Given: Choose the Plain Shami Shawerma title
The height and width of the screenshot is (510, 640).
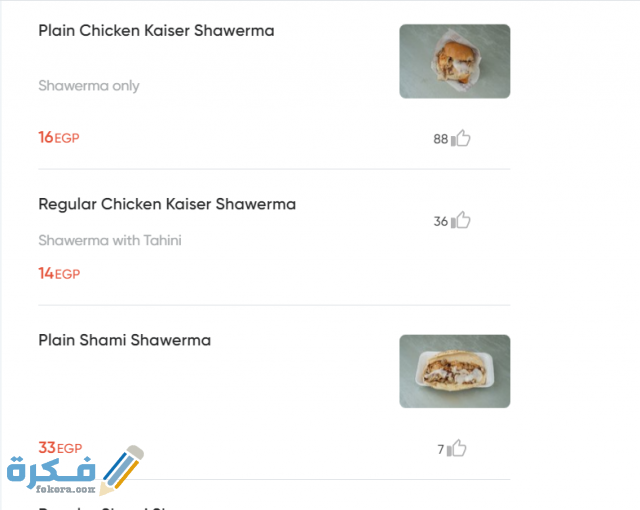Looking at the screenshot, I should pyautogui.click(x=124, y=340).
